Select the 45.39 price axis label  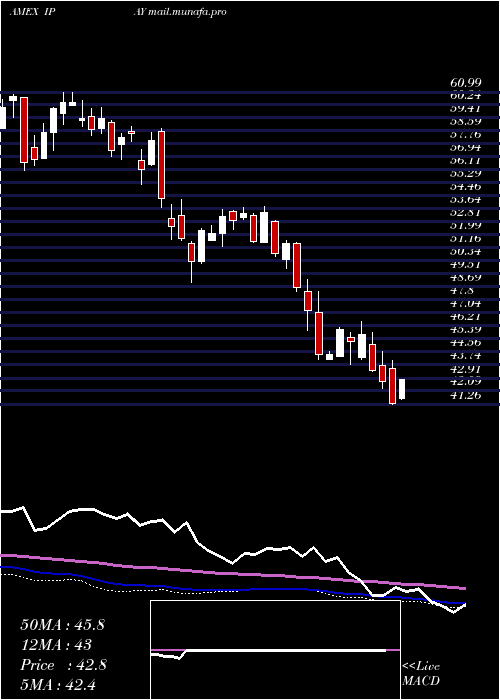(x=465, y=329)
